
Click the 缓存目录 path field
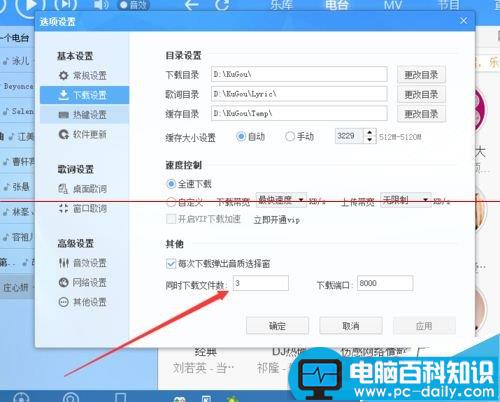click(x=299, y=113)
